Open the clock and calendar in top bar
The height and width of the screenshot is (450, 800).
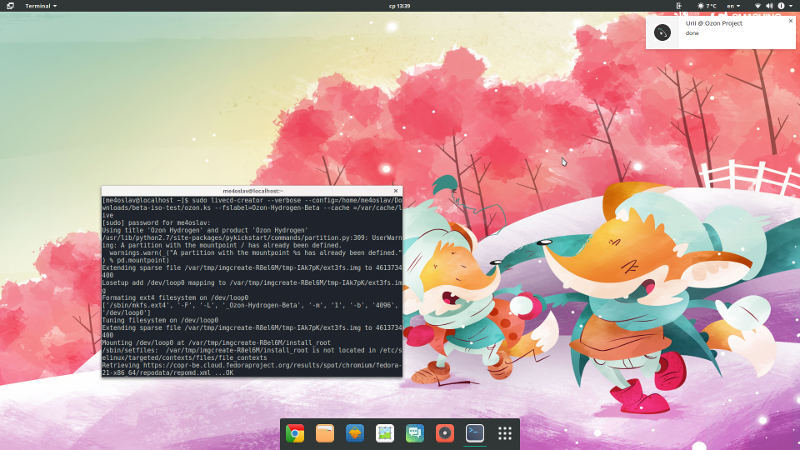coord(399,6)
